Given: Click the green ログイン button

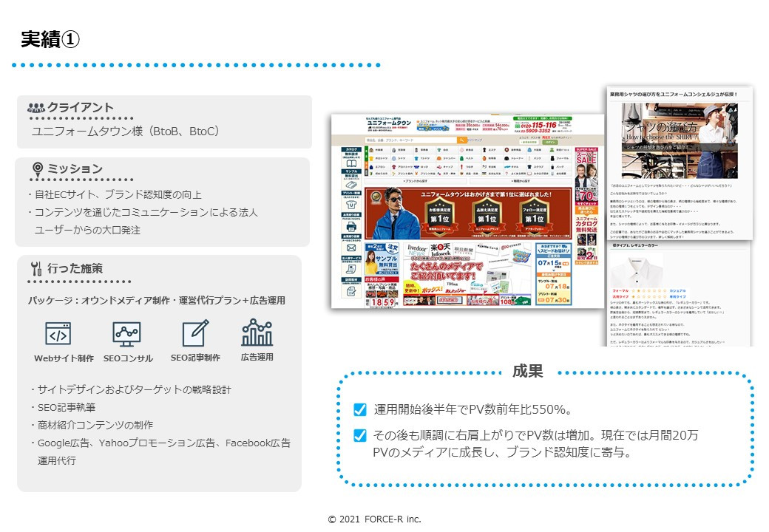Looking at the screenshot, I should pos(551,142).
